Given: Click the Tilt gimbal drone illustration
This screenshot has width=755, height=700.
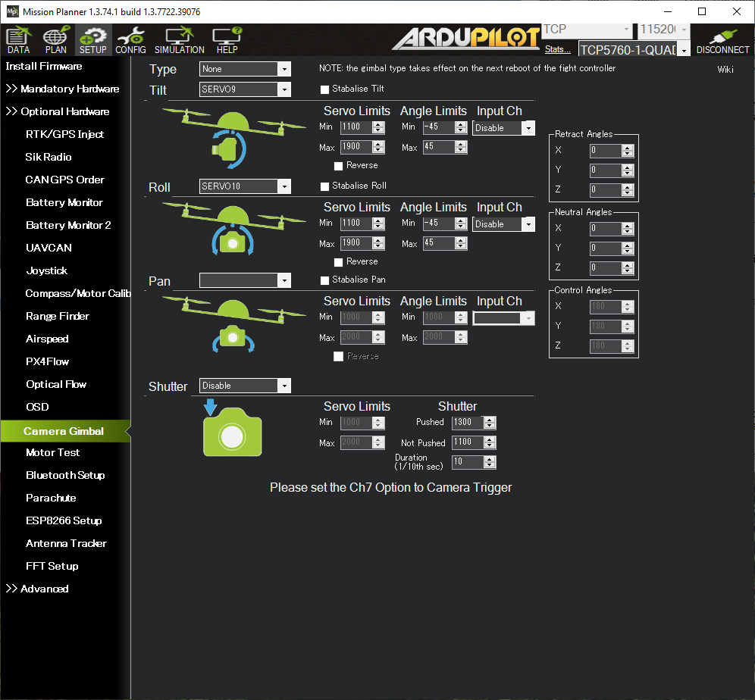Looking at the screenshot, I should click(234, 139).
